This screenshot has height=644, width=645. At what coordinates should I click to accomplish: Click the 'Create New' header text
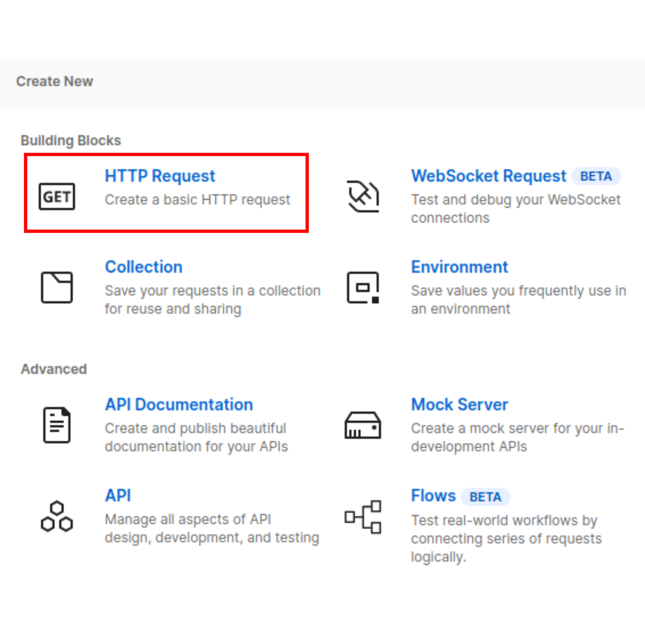tap(54, 81)
